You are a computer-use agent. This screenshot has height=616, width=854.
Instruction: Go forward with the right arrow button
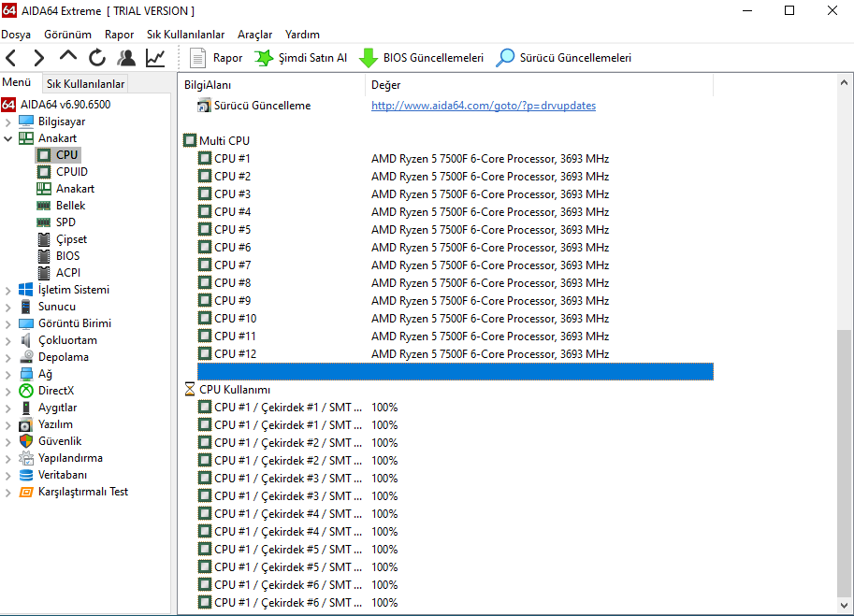coord(38,58)
